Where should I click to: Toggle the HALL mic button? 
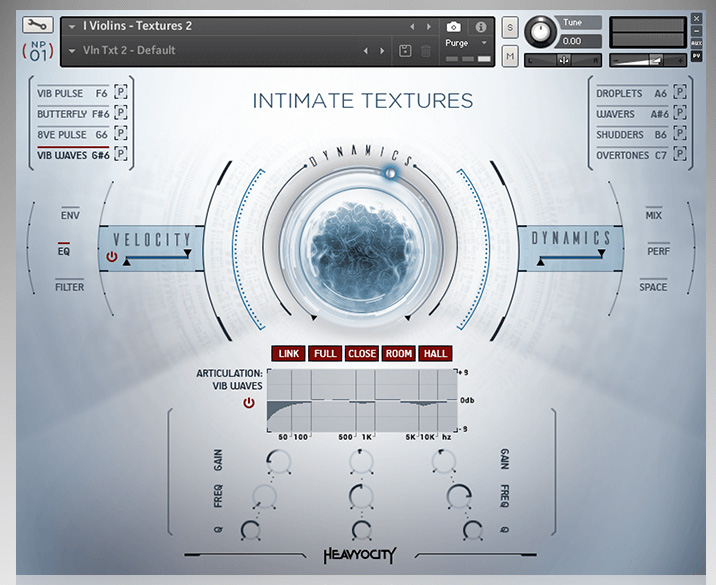pyautogui.click(x=435, y=353)
